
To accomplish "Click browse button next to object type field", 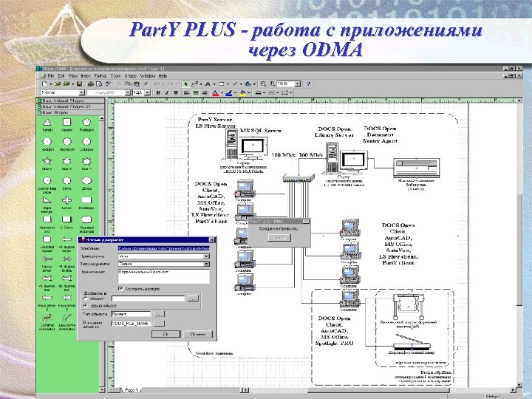I will point(159,314).
